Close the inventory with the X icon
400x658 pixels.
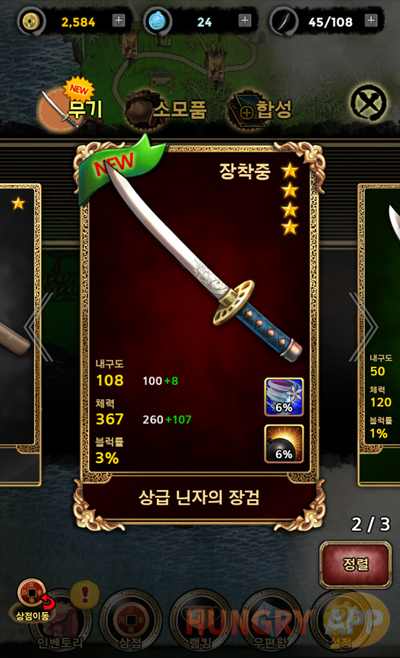pyautogui.click(x=369, y=104)
